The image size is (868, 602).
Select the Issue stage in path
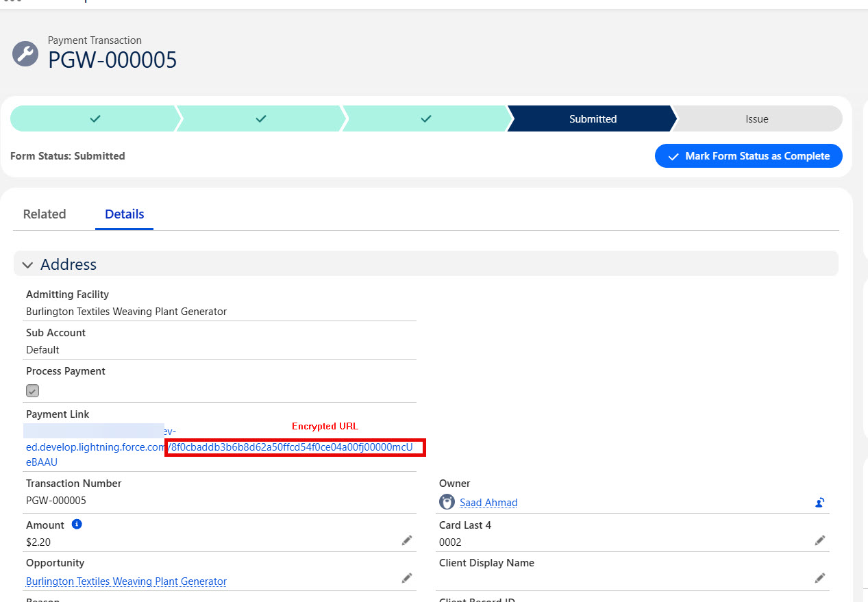757,119
